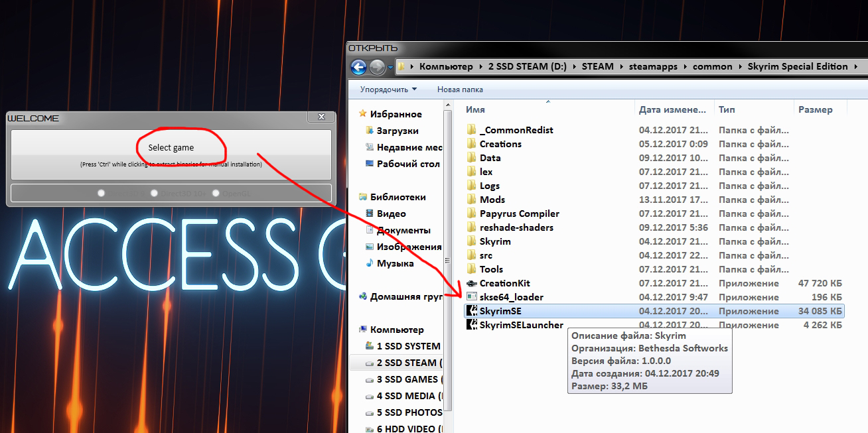Expand the arrow after Skyrim Special Edition in path
This screenshot has width=868, height=433.
coord(855,66)
